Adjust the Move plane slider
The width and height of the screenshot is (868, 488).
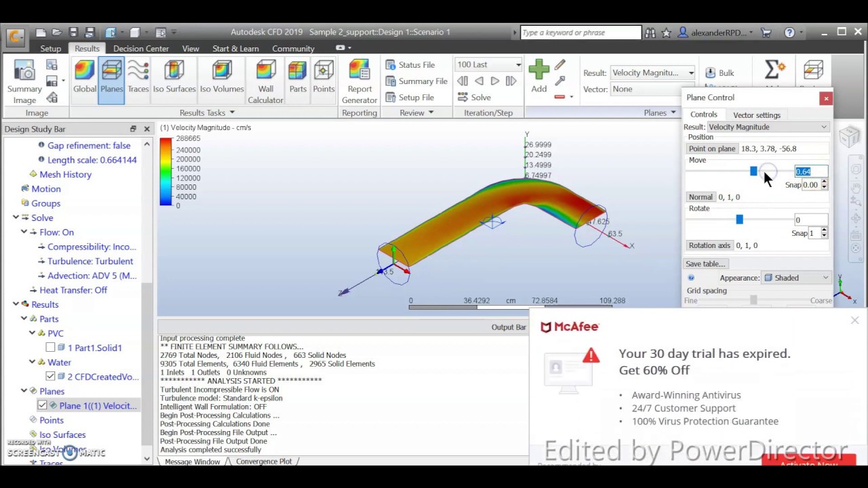coord(753,171)
